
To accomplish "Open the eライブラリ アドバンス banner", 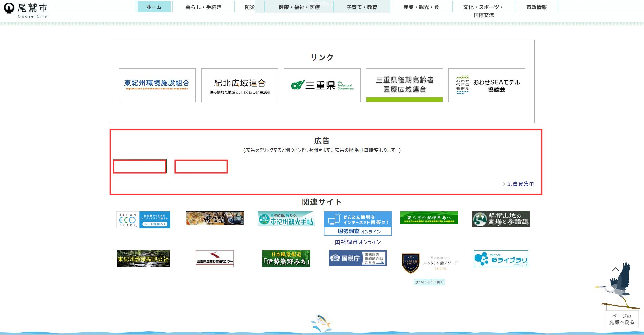I will 501,259.
